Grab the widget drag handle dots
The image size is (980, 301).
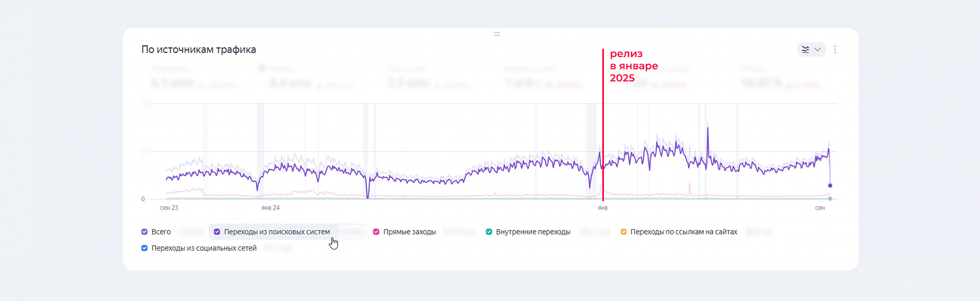point(497,34)
